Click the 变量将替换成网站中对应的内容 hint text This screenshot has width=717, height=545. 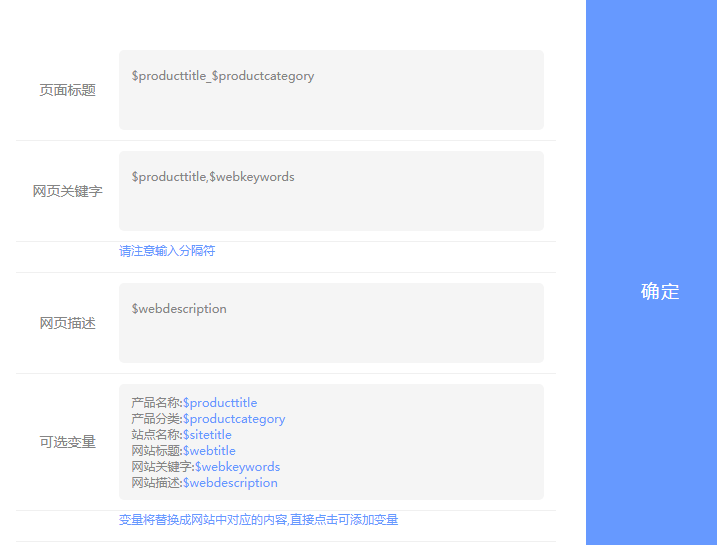coord(258,520)
